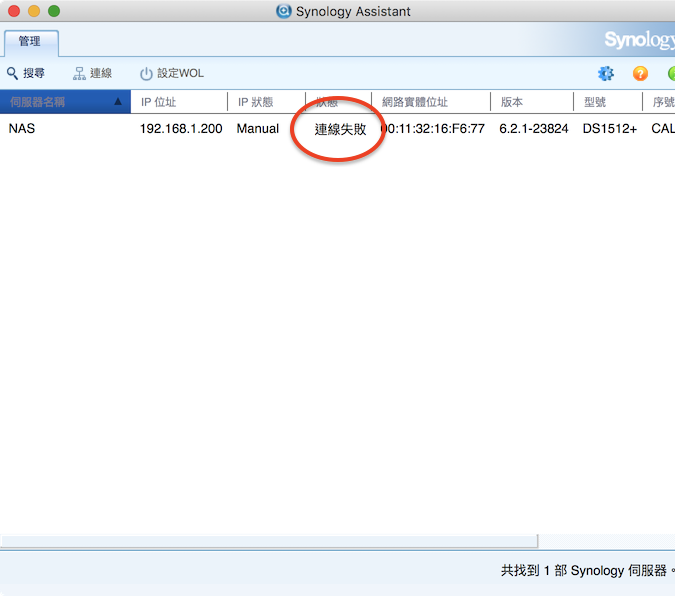The image size is (675, 596).
Task: Click the Manual IP status cell
Action: pos(257,128)
